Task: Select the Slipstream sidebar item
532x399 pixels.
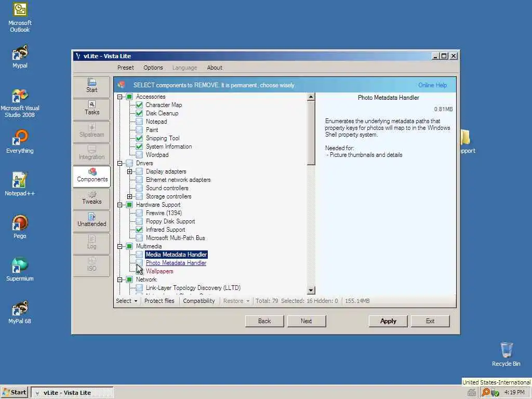Action: [x=91, y=130]
